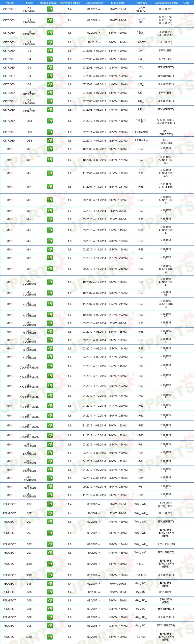Click the Model column header
This screenshot has width=194, height=644.
tap(30, 3)
